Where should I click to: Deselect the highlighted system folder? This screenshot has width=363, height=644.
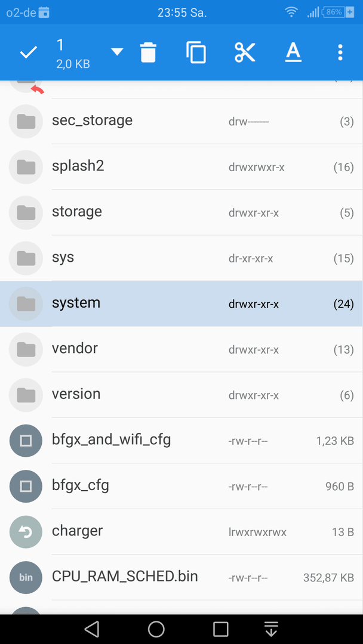point(181,304)
